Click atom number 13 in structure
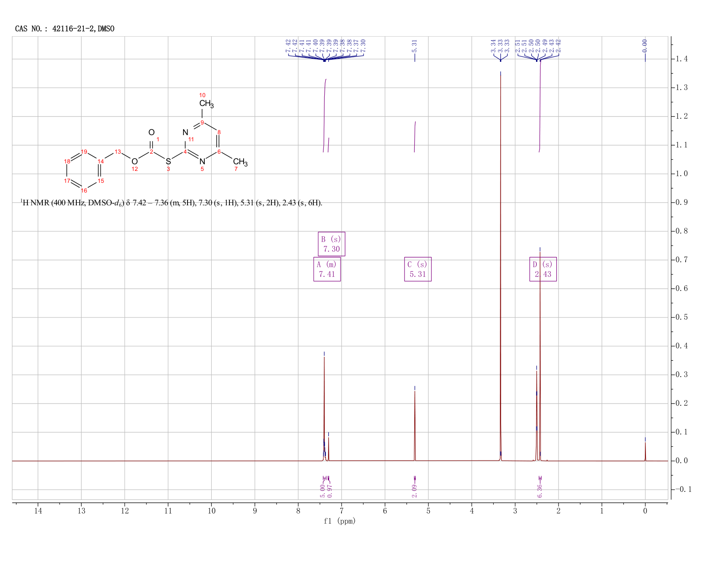This screenshot has width=728, height=563. tap(118, 152)
